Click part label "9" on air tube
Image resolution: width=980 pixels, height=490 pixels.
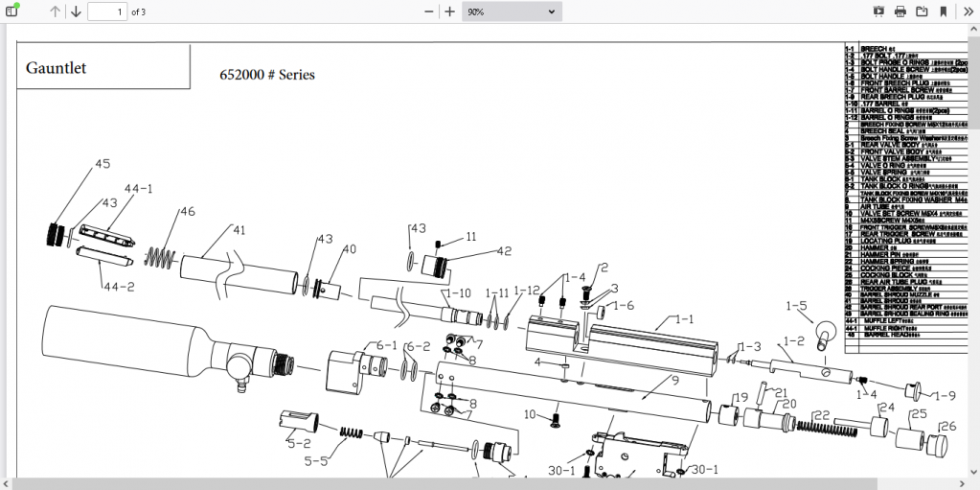(675, 379)
